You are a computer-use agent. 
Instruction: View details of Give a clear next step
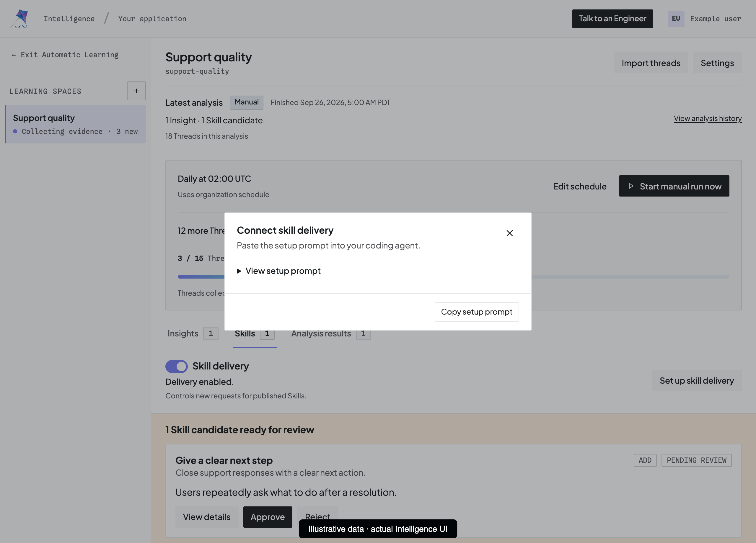point(207,517)
